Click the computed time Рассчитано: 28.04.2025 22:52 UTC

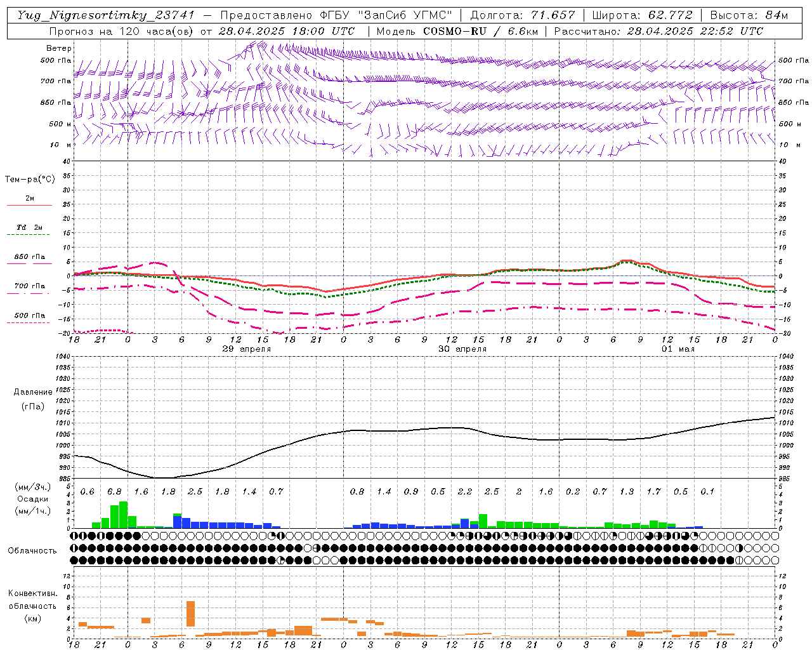coord(658,31)
